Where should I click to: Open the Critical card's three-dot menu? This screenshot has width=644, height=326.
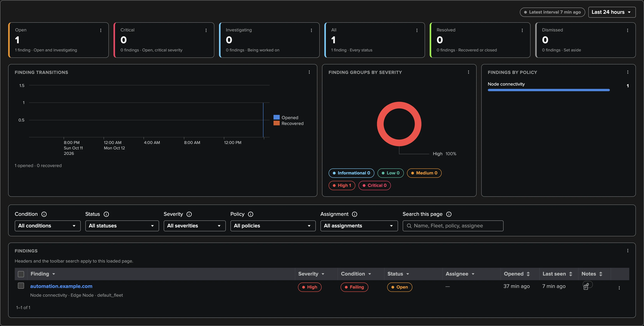[206, 30]
